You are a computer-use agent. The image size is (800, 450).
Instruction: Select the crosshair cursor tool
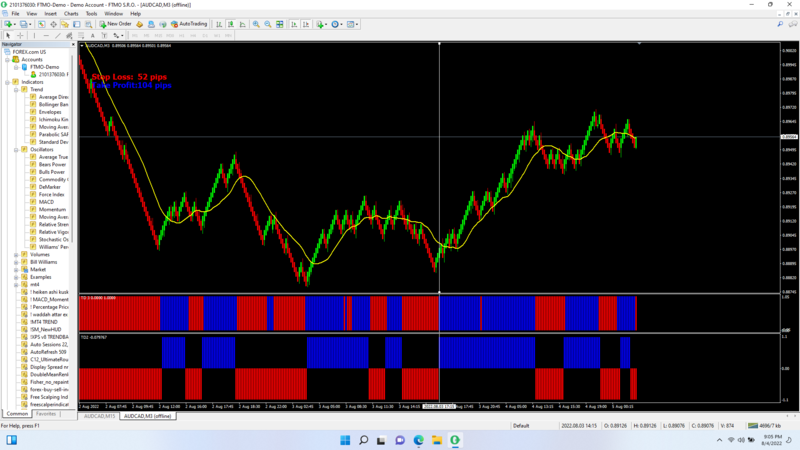pos(20,35)
